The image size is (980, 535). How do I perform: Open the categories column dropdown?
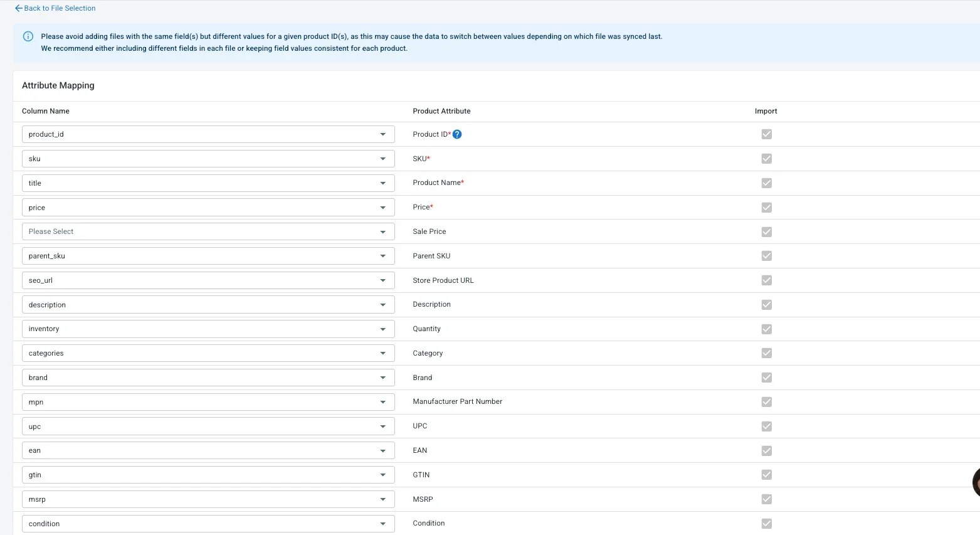(208, 353)
